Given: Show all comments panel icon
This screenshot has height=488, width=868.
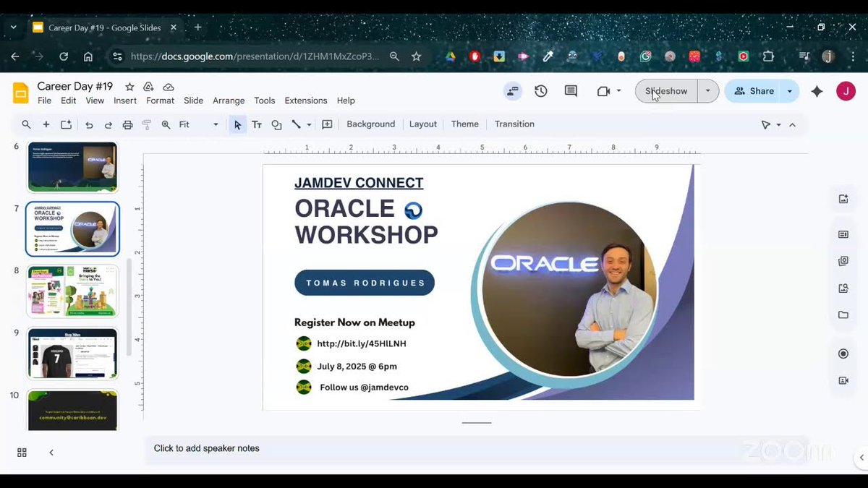Looking at the screenshot, I should click(x=571, y=91).
